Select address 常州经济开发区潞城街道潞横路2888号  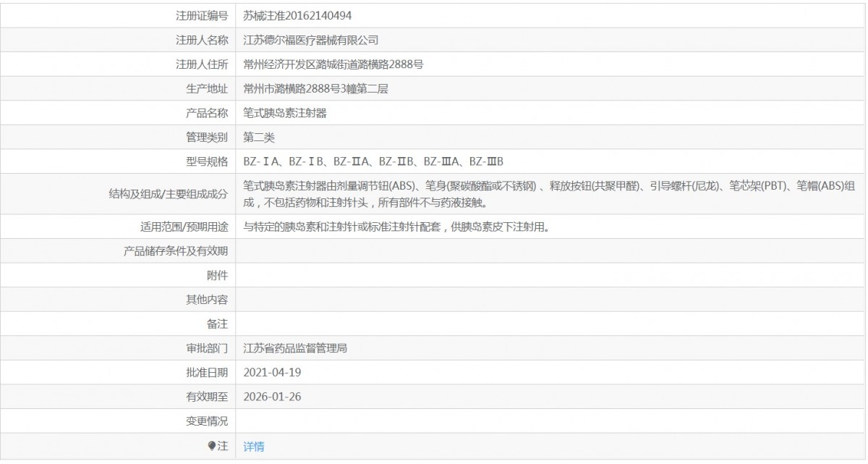[x=333, y=64]
